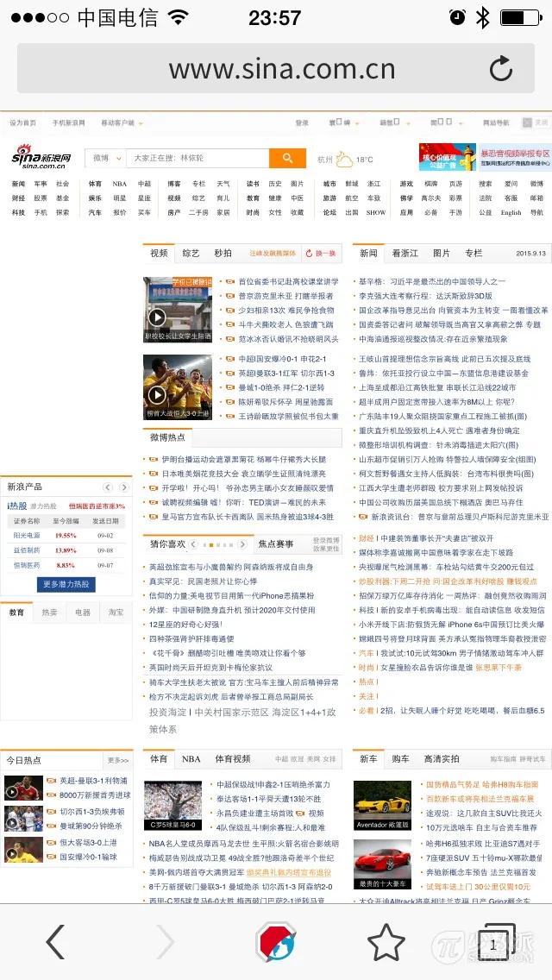Image resolution: width=552 pixels, height=980 pixels.
Task: Open 微博热点 section header
Action: coord(167,437)
